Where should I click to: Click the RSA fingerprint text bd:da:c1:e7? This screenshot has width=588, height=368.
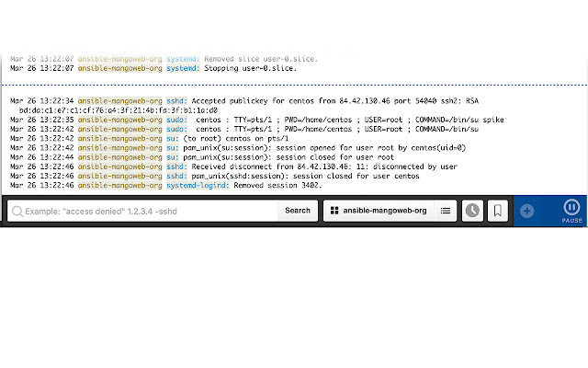coord(119,110)
